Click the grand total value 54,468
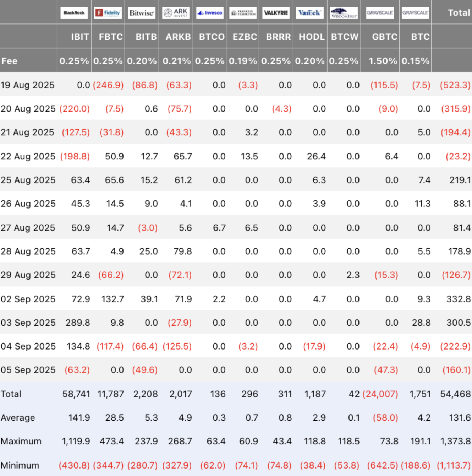472x476 pixels. pos(455,394)
